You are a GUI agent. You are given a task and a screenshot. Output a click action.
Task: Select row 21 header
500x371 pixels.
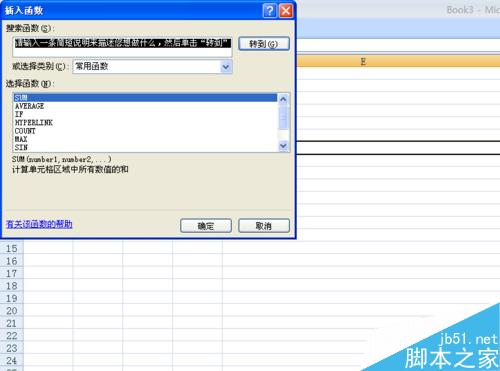pyautogui.click(x=12, y=323)
